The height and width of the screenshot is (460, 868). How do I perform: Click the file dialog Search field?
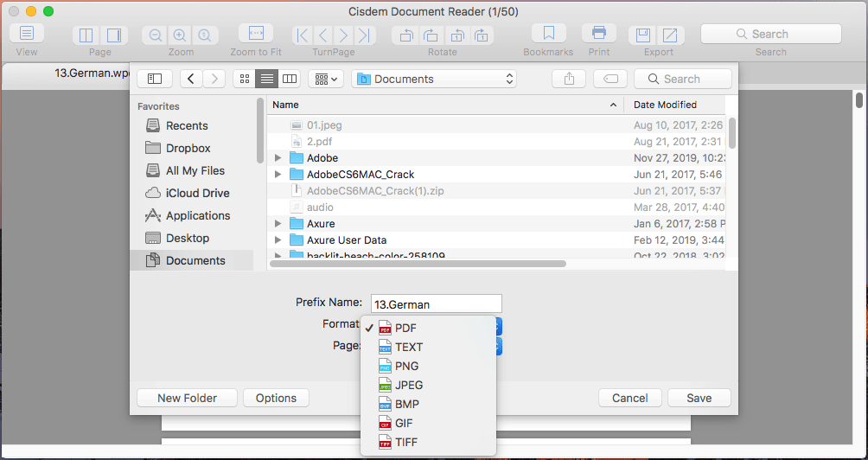pyautogui.click(x=682, y=79)
